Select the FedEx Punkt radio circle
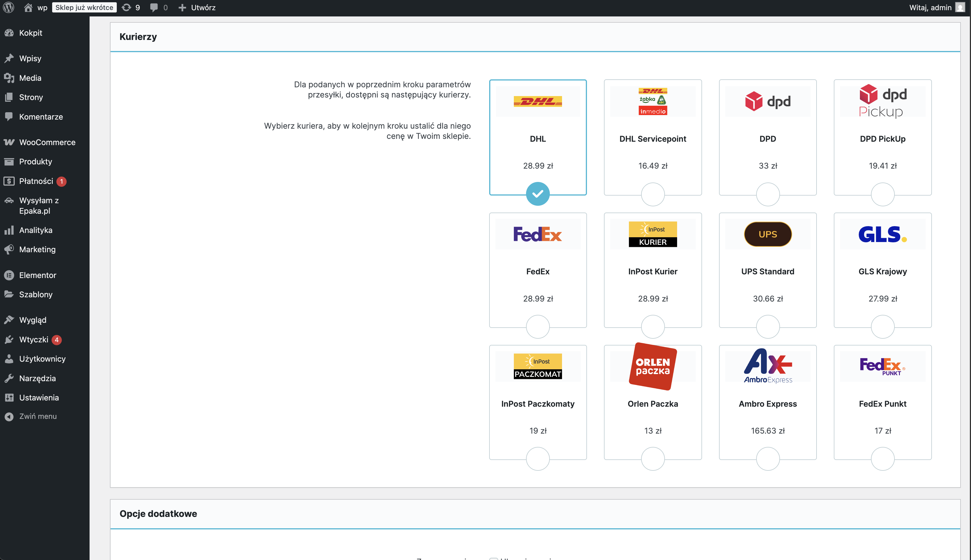 pos(883,459)
